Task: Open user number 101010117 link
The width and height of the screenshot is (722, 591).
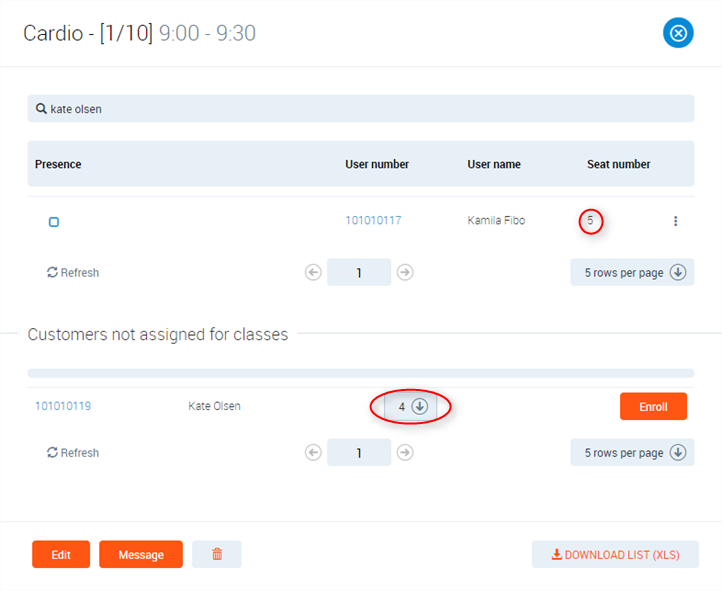Action: click(x=373, y=220)
